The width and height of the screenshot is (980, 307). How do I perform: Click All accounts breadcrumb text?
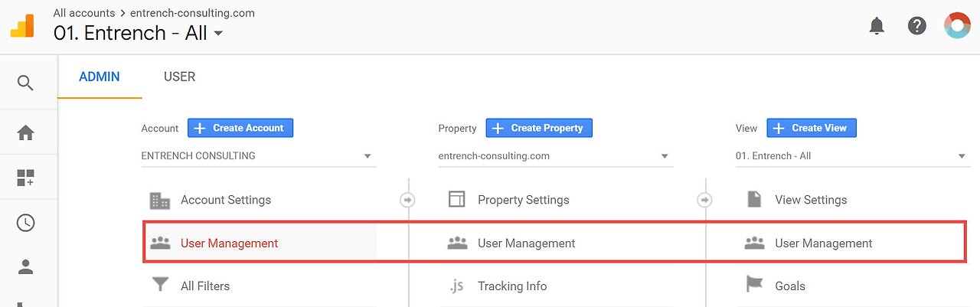click(x=84, y=13)
